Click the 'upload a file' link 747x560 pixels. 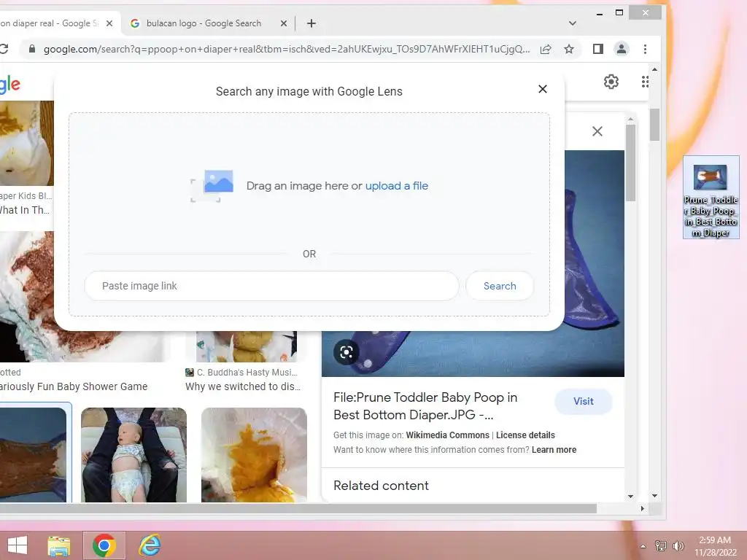(x=396, y=186)
